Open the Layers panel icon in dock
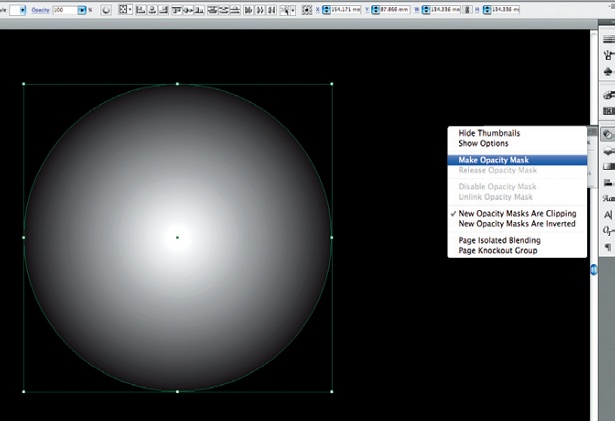The image size is (615, 421). coord(608,151)
